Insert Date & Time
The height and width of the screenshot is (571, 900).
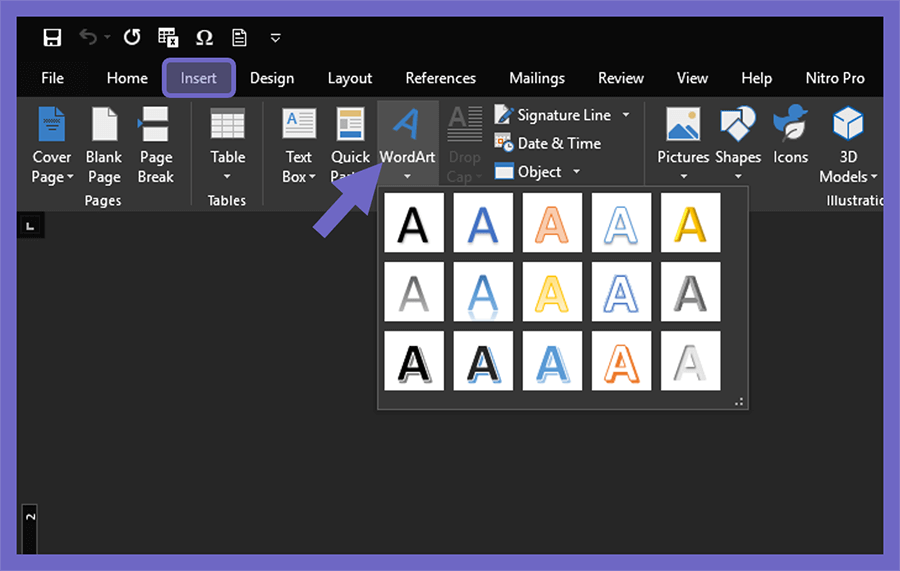tap(548, 143)
